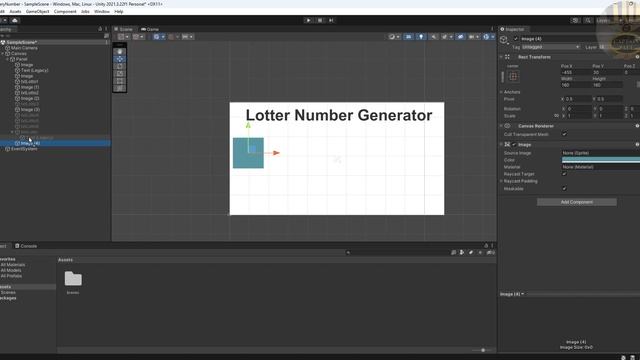640x360 pixels.
Task: Click the Add Component button
Action: pyautogui.click(x=576, y=202)
